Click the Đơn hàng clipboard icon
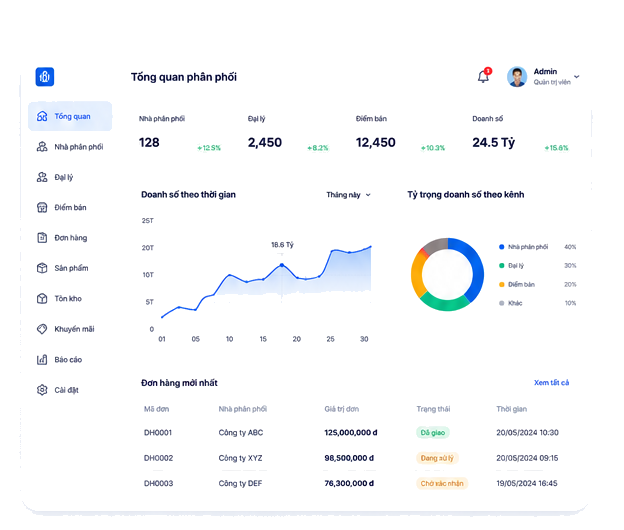The height and width of the screenshot is (530, 624). click(42, 238)
